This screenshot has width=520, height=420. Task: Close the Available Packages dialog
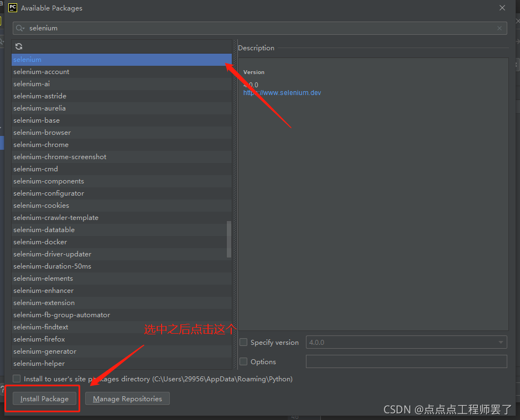[502, 8]
